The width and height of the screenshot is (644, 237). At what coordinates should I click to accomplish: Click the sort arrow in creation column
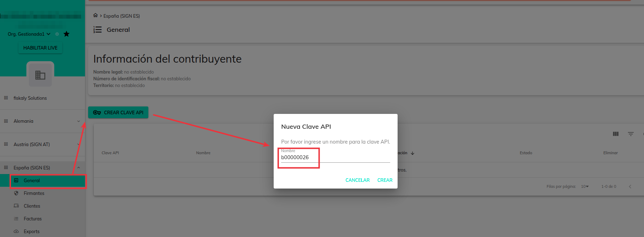point(412,153)
